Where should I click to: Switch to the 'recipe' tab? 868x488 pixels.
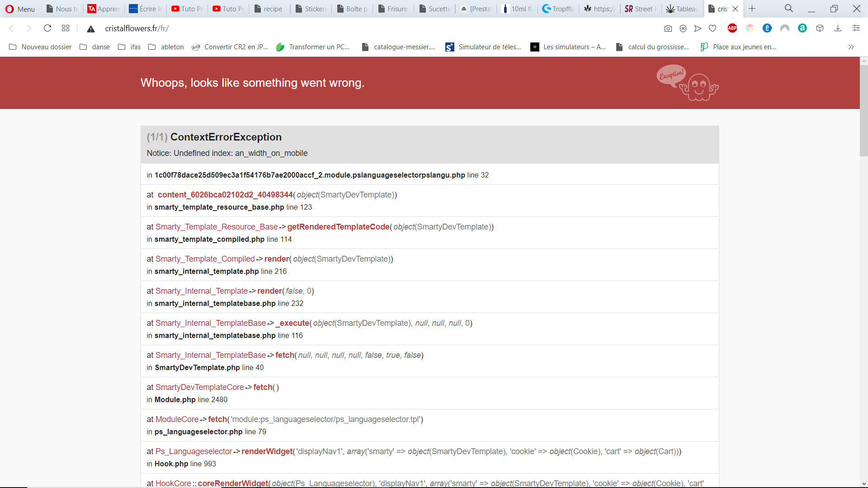click(x=269, y=9)
